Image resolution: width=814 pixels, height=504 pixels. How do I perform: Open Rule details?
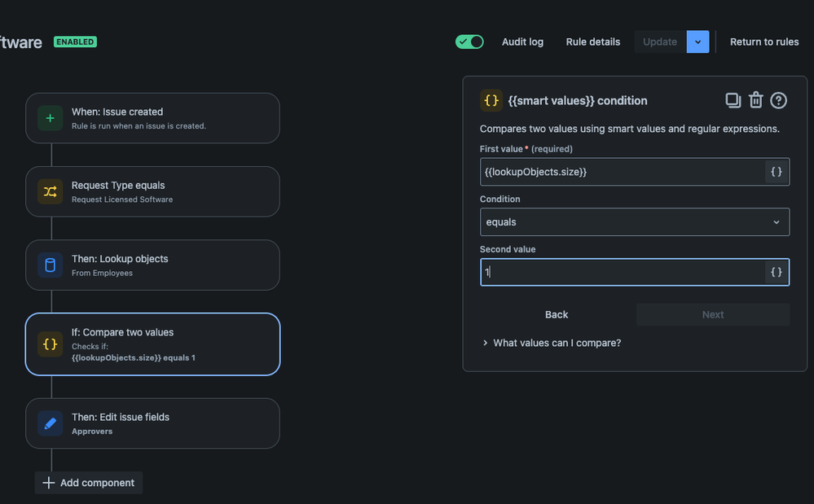click(593, 42)
